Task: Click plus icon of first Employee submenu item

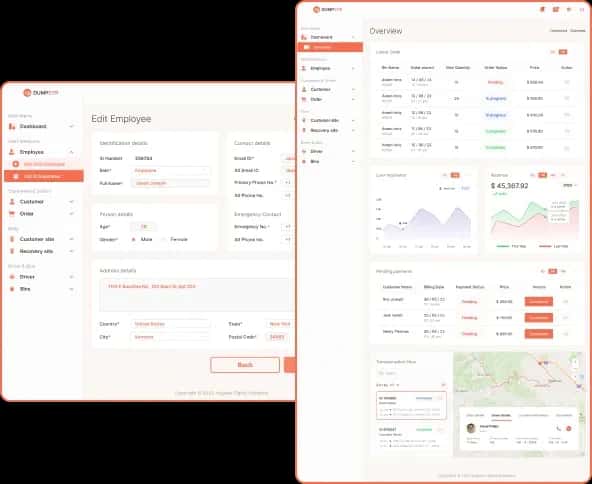Action: (15, 164)
